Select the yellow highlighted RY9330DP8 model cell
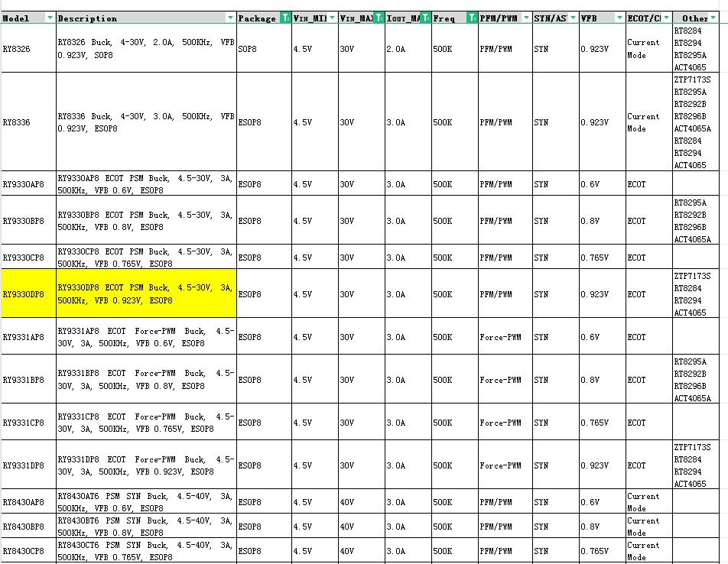 pyautogui.click(x=28, y=294)
